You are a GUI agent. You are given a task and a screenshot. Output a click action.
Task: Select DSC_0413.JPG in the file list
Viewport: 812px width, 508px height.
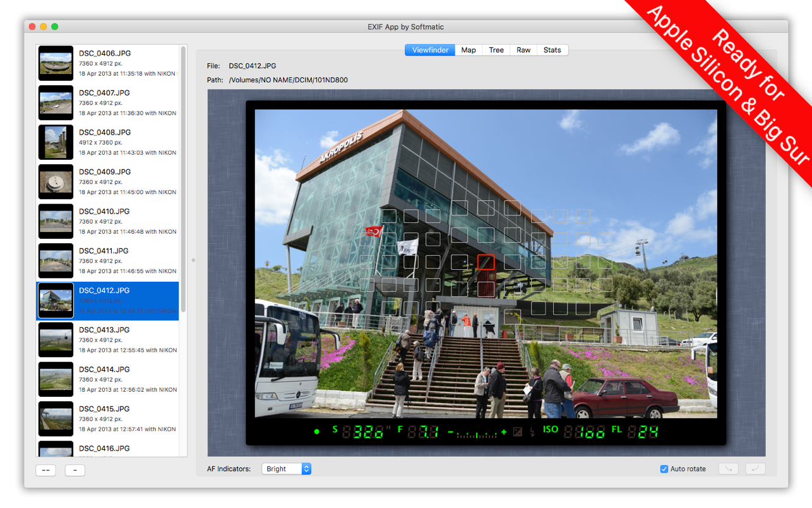coord(107,340)
